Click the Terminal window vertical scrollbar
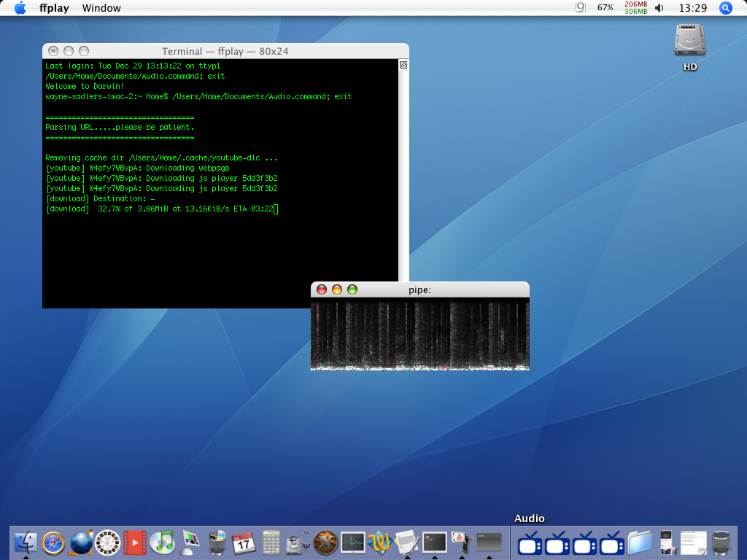The width and height of the screenshot is (747, 560). pyautogui.click(x=403, y=175)
